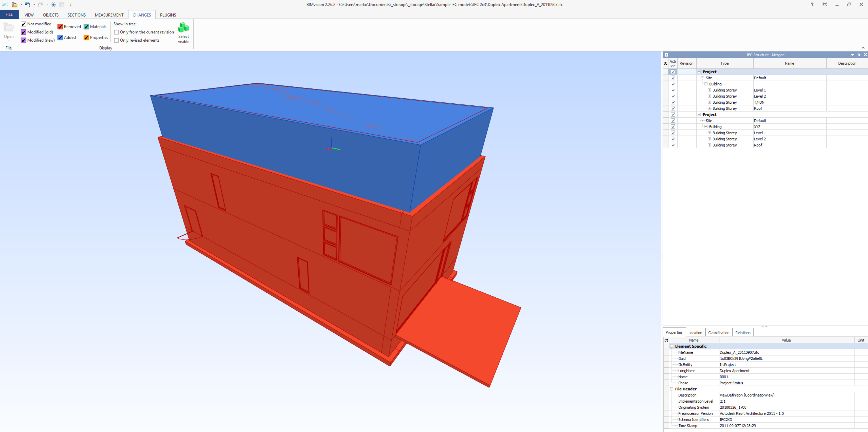The height and width of the screenshot is (432, 868).
Task: Uncheck the Removed display checkbox
Action: pyautogui.click(x=60, y=27)
